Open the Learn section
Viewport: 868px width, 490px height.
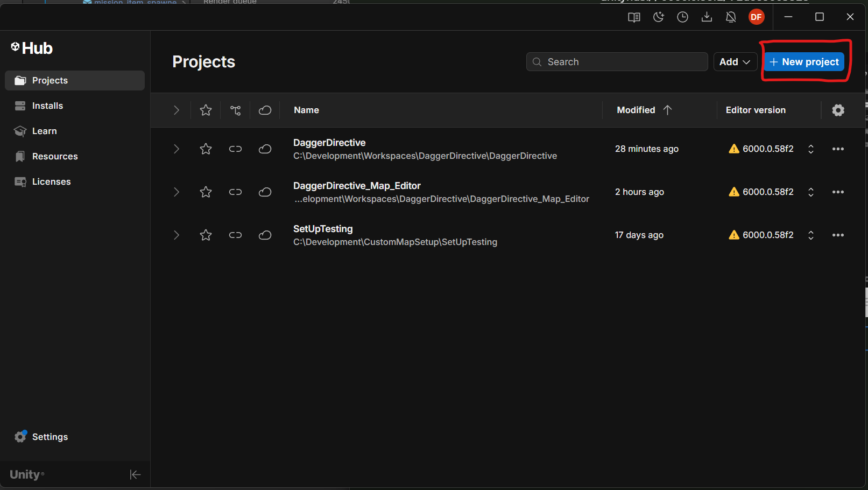click(x=75, y=131)
